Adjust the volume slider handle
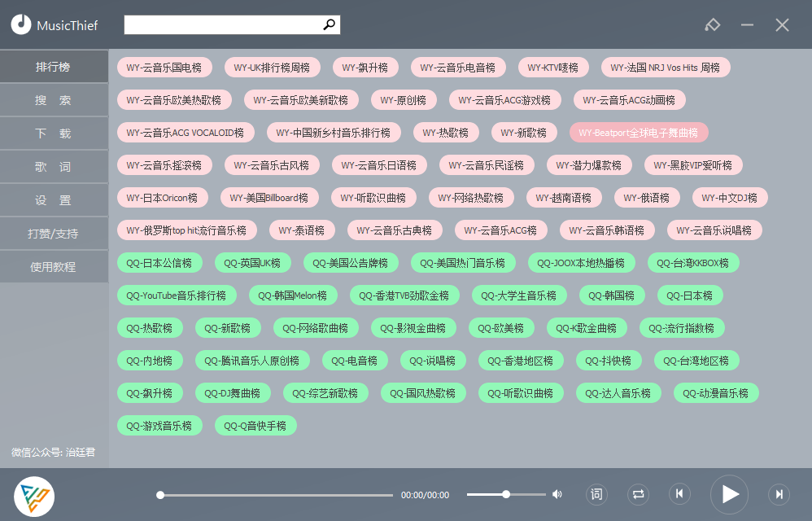 click(x=506, y=494)
